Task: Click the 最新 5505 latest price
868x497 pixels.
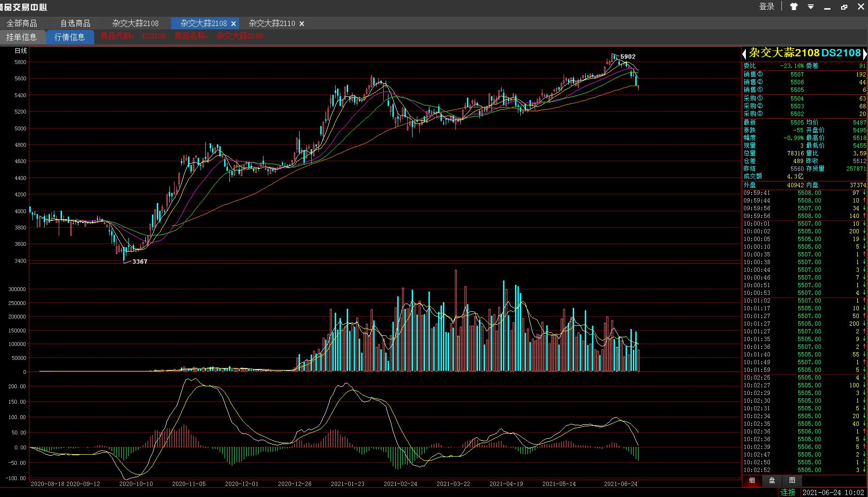Action: [797, 123]
